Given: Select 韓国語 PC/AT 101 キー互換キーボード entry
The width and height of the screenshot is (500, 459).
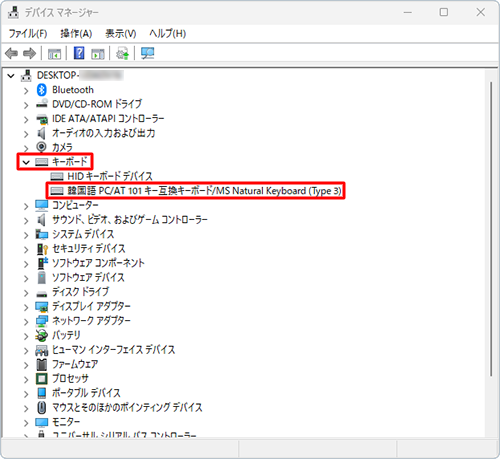Looking at the screenshot, I should click(204, 191).
